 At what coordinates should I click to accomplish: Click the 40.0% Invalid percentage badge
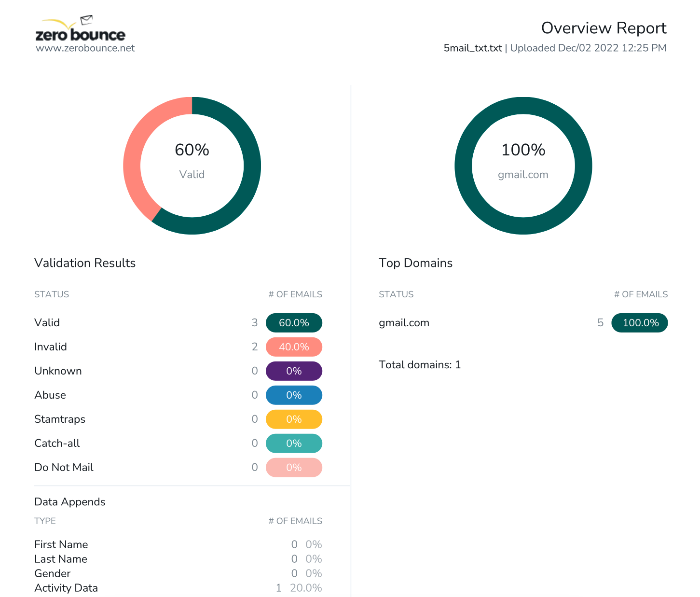pos(294,347)
